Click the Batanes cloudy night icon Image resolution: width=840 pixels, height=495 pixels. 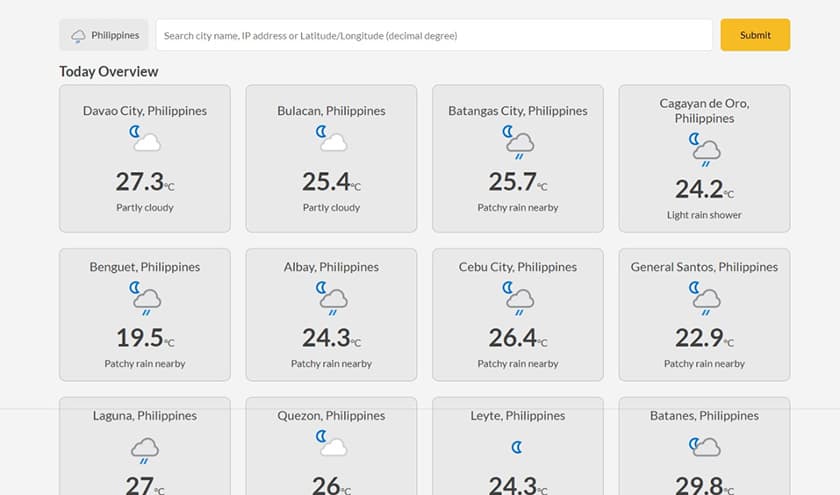click(x=704, y=445)
